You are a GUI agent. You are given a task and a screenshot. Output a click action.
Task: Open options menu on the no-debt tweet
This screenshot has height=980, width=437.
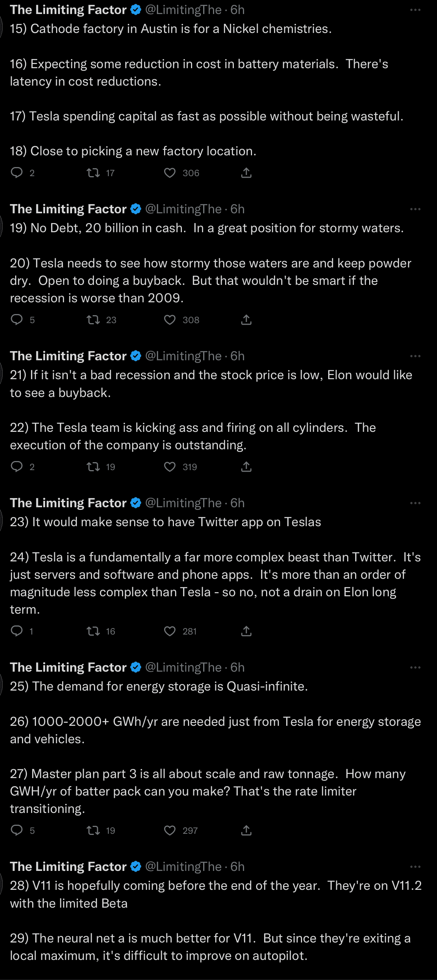click(415, 209)
